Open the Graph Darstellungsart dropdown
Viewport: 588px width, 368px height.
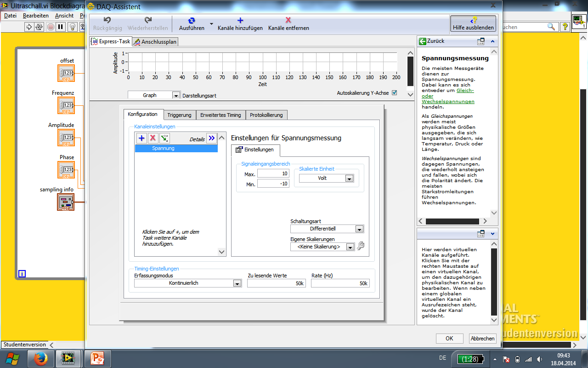tap(176, 95)
